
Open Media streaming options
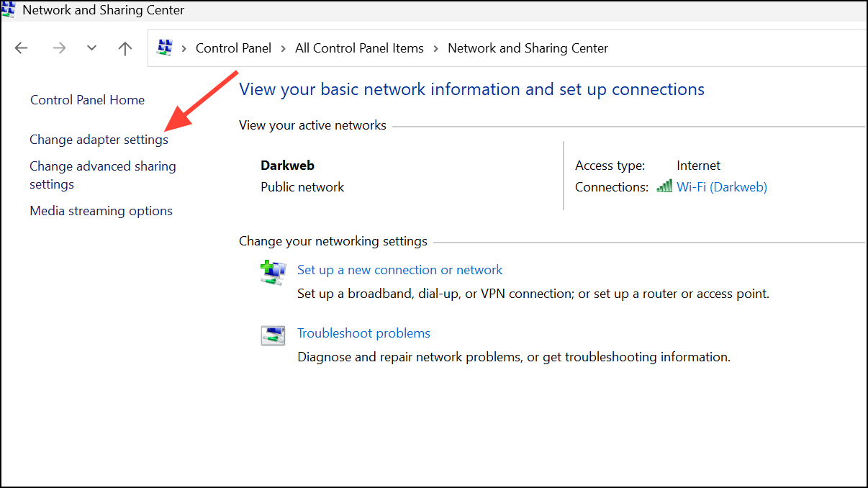(101, 210)
